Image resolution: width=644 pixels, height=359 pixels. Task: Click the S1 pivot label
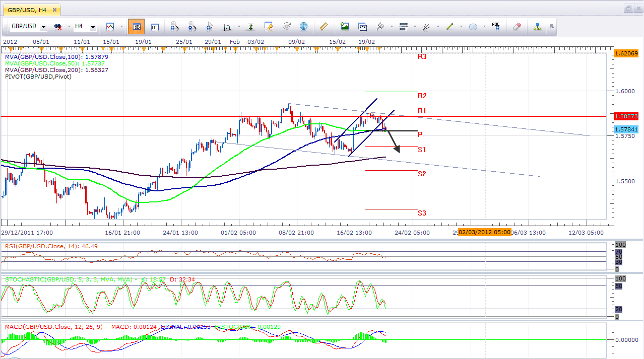(422, 150)
